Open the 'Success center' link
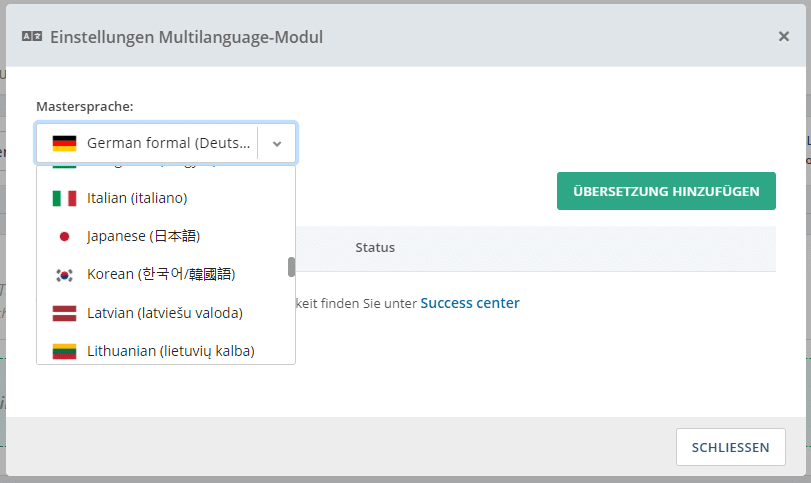Screen dimensions: 811x483 [469, 303]
